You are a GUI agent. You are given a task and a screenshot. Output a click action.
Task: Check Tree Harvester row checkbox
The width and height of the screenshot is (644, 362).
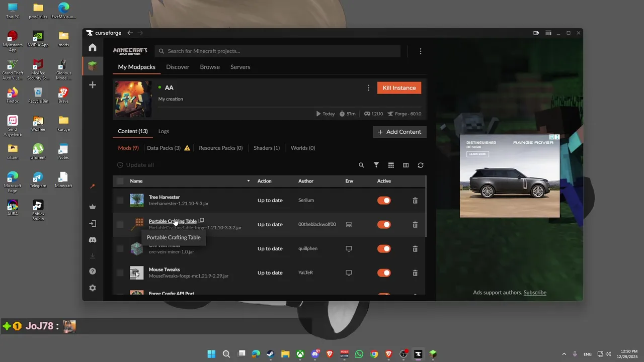coord(120,200)
